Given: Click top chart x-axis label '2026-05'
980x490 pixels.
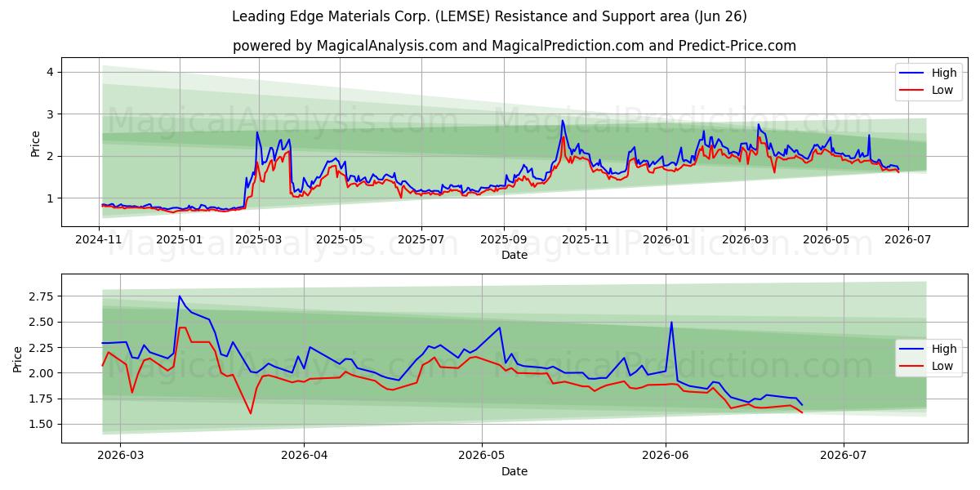Looking at the screenshot, I should click(x=826, y=239).
